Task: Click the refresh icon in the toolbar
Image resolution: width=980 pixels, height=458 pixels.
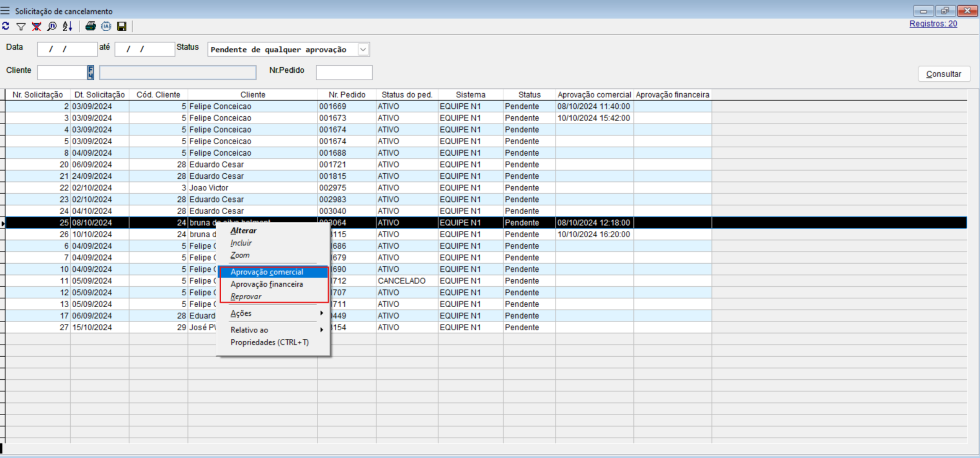Action: pyautogui.click(x=6, y=26)
